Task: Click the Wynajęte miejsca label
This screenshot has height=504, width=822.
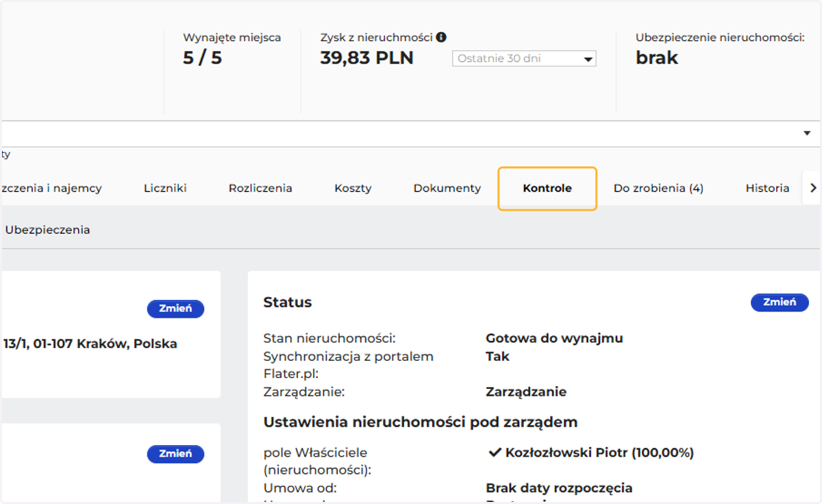Action: point(232,38)
